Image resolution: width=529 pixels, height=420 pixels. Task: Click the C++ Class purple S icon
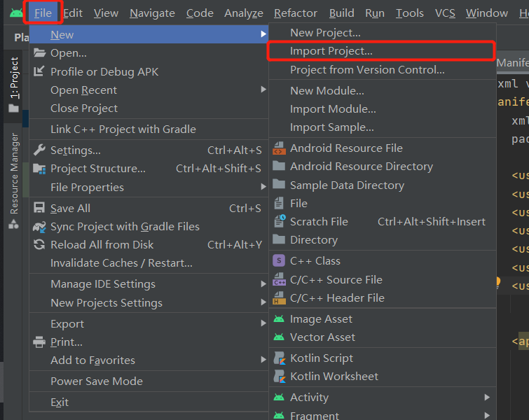tap(279, 260)
